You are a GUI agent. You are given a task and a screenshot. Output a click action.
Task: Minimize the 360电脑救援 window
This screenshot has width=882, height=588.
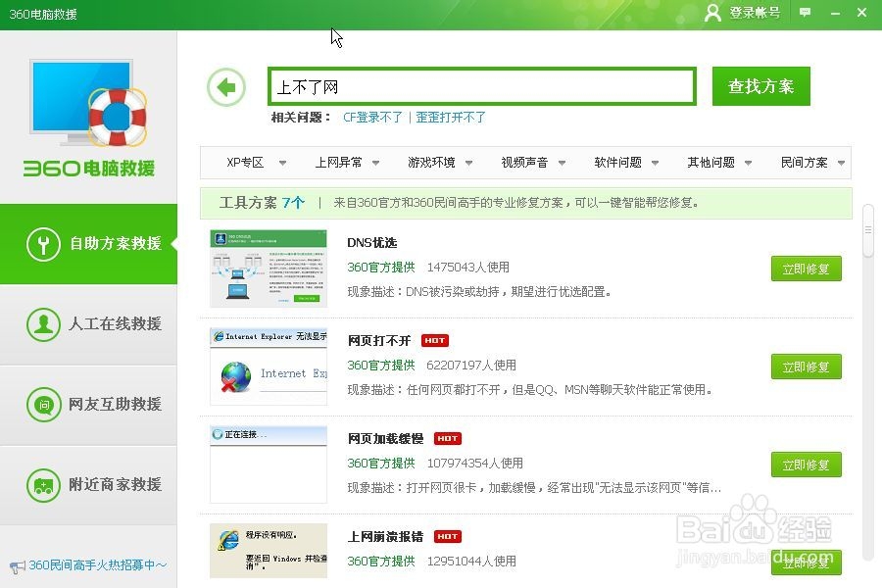tap(835, 13)
